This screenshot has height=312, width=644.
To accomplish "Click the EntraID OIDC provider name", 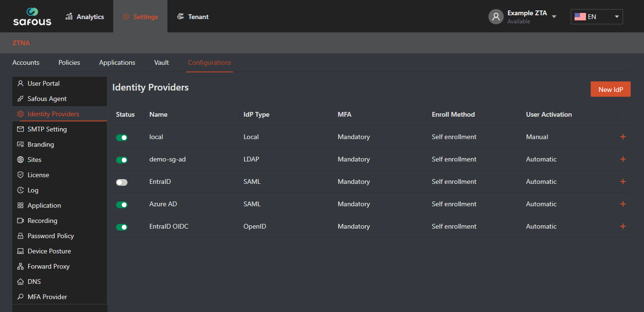I will tap(169, 226).
